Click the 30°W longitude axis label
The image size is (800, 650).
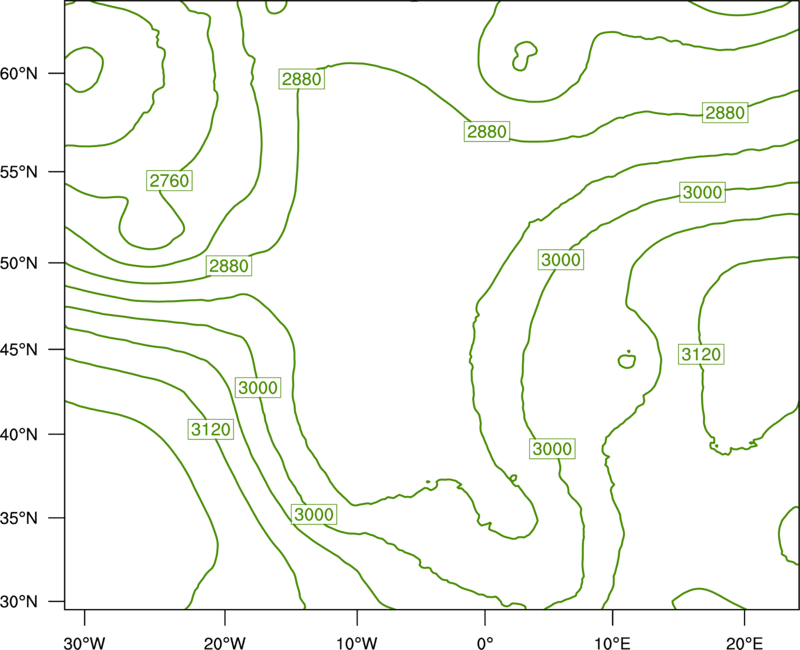84,643
